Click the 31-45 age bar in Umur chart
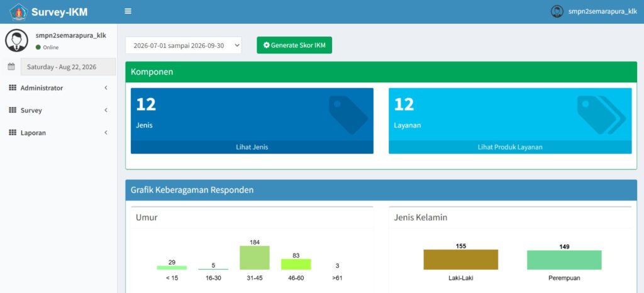The height and width of the screenshot is (293, 644). [255, 258]
